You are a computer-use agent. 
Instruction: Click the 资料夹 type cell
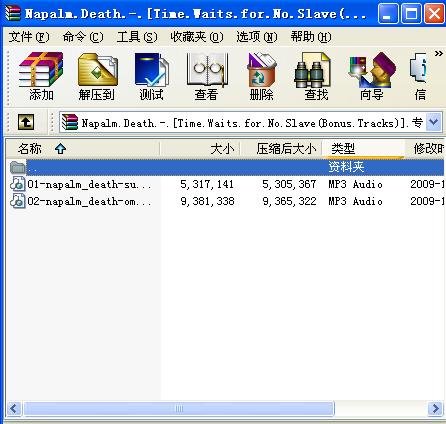(x=346, y=167)
